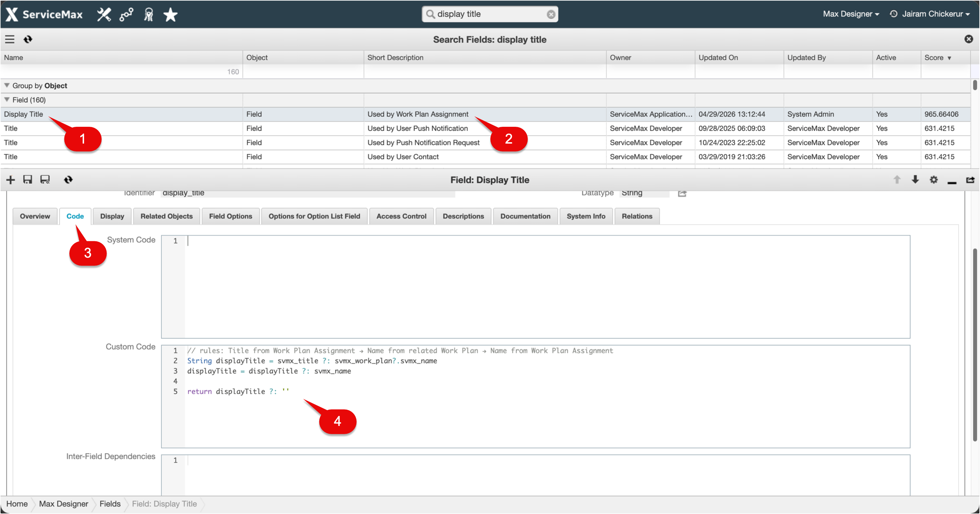Screen dimensions: 980x514
Task: Open Options for Option List Field tab
Action: point(314,216)
